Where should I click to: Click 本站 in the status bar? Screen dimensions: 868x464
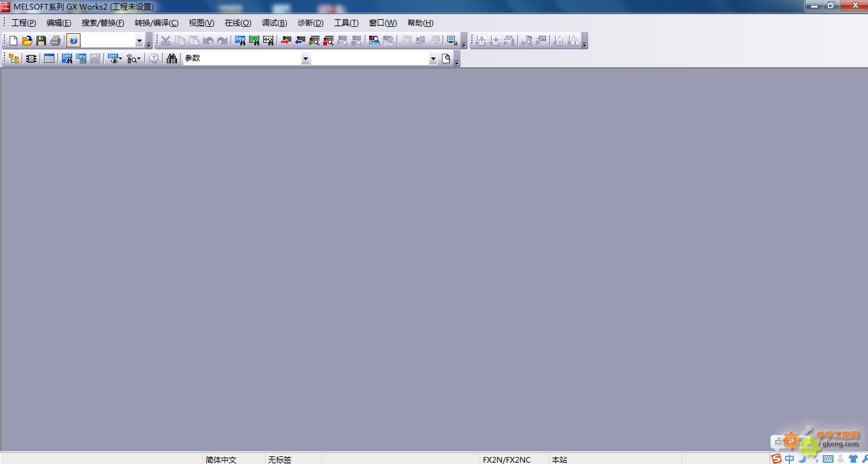pos(560,460)
